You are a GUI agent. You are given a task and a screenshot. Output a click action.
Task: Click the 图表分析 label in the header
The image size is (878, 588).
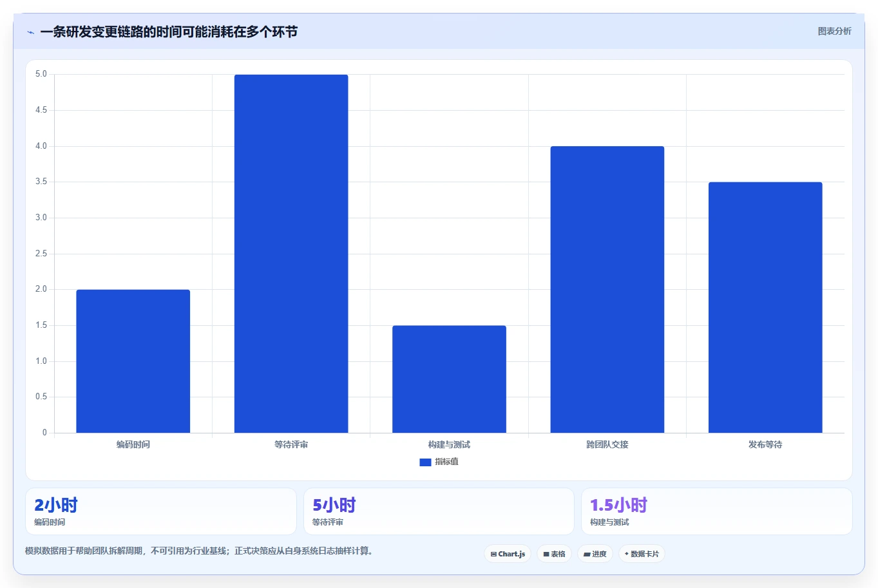834,31
